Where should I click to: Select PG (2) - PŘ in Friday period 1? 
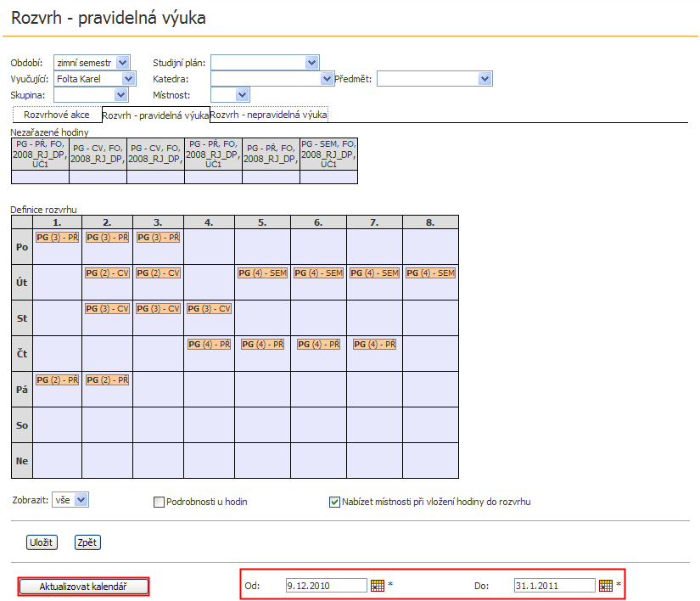[x=58, y=380]
